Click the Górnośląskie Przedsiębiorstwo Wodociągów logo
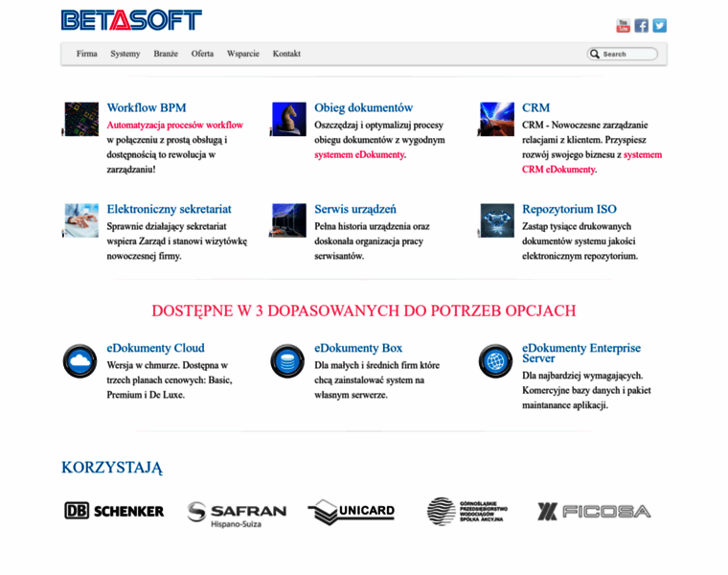This screenshot has height=575, width=728. click(467, 512)
